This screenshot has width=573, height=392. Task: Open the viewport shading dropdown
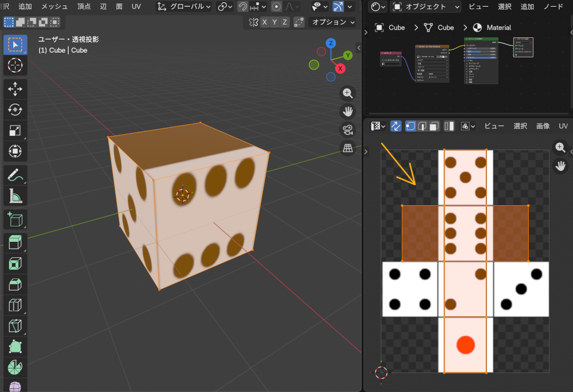pyautogui.click(x=350, y=6)
